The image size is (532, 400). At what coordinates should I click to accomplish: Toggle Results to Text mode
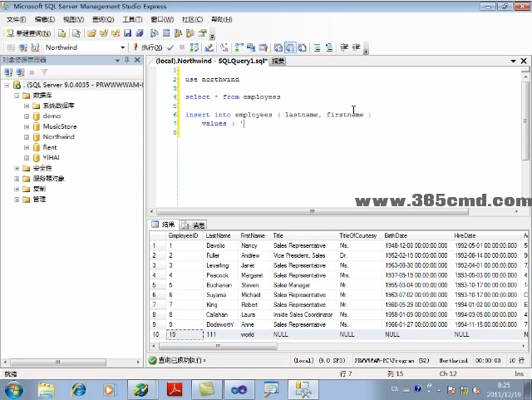click(278, 47)
